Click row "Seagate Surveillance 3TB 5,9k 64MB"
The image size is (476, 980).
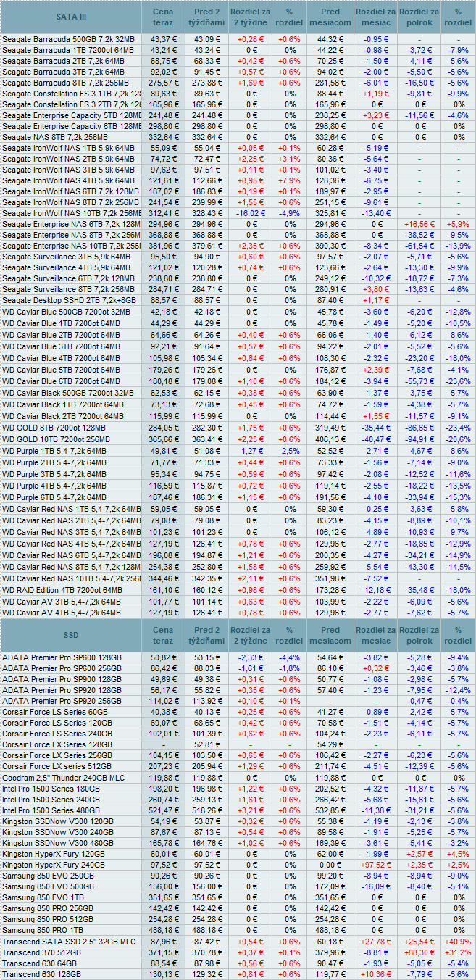pos(238,257)
